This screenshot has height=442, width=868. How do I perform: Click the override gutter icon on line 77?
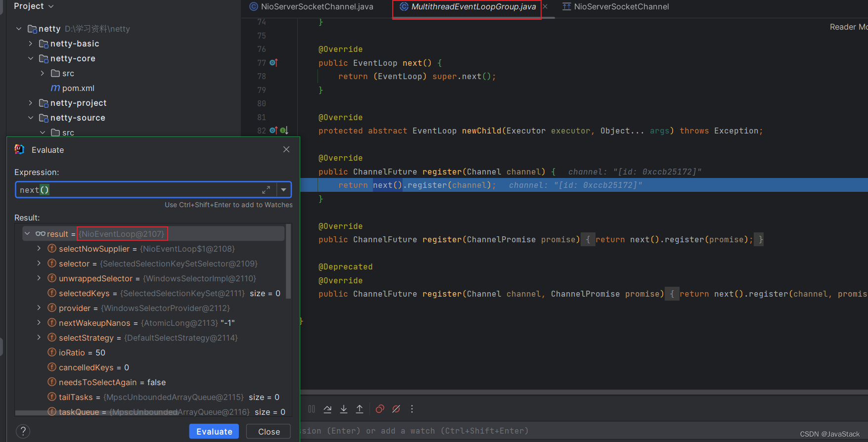pos(274,62)
